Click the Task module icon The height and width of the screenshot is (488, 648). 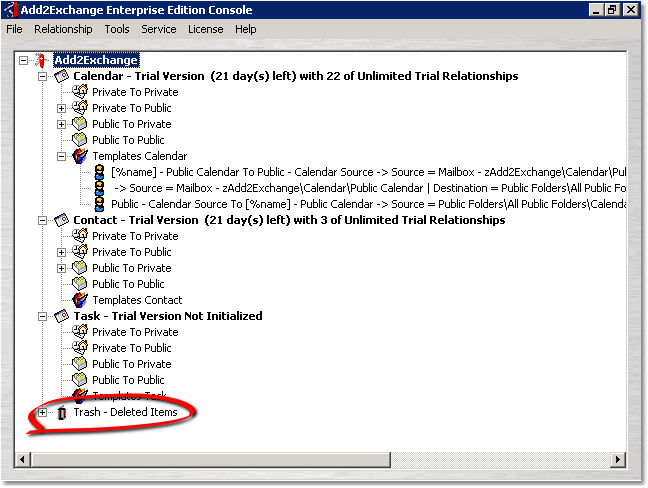coord(62,316)
